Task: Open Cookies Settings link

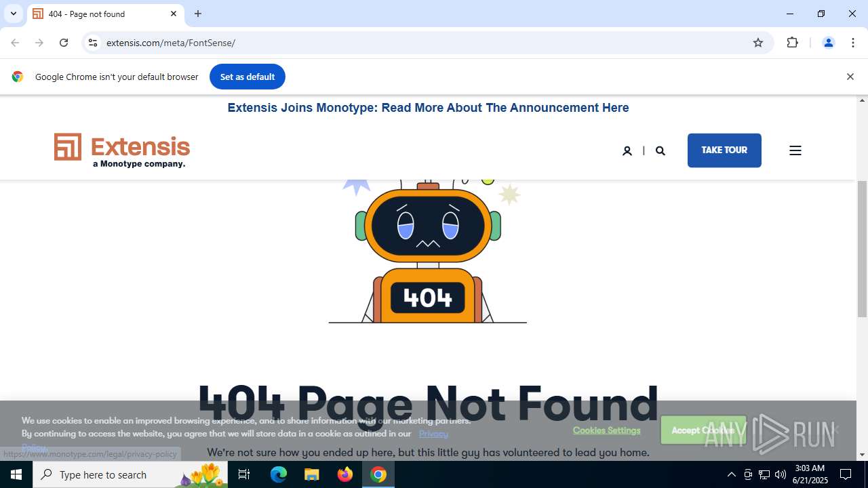Action: 606,430
